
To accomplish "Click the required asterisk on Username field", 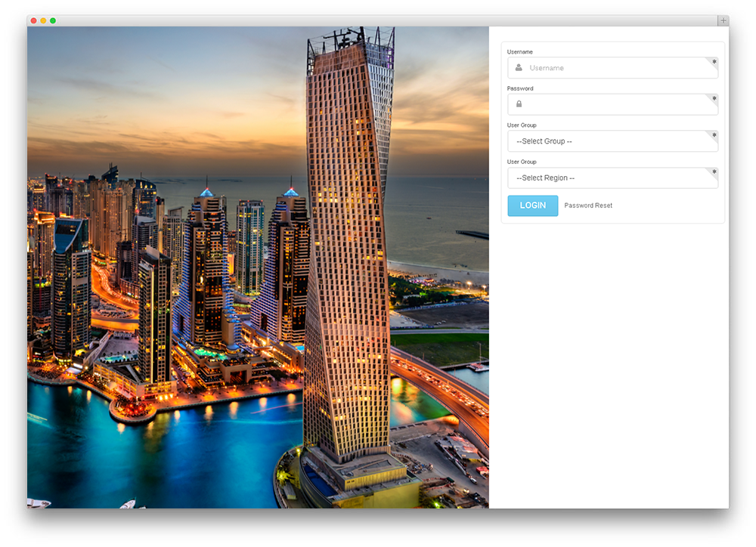I will (714, 62).
